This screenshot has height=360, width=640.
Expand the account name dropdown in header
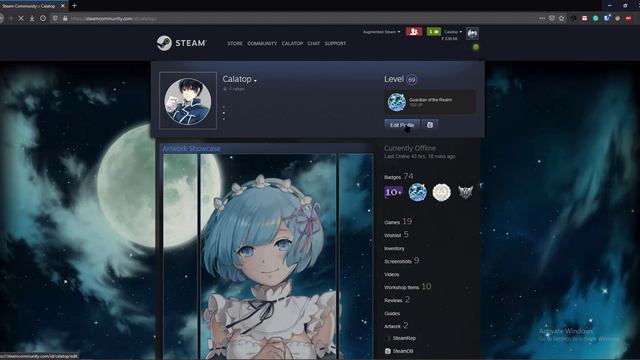pyautogui.click(x=453, y=32)
